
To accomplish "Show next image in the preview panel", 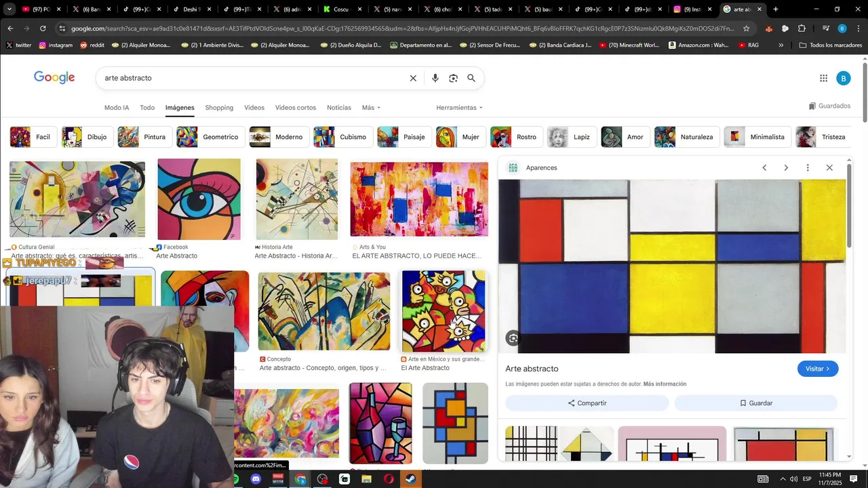I will [x=786, y=167].
